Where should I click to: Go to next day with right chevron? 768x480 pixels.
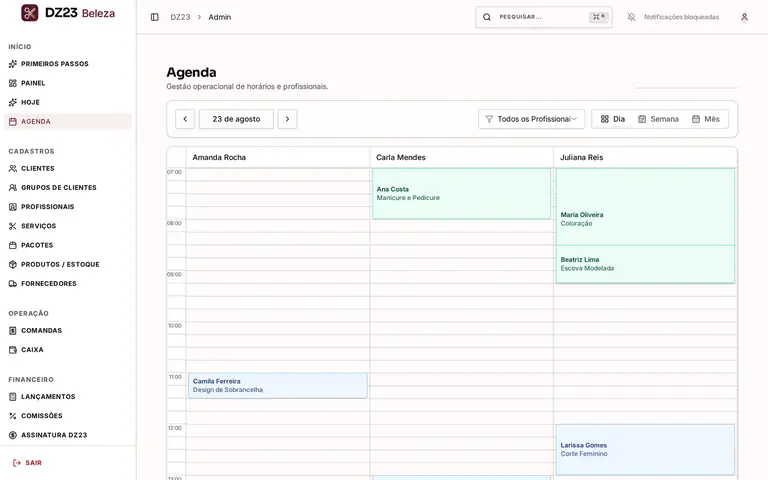click(288, 119)
